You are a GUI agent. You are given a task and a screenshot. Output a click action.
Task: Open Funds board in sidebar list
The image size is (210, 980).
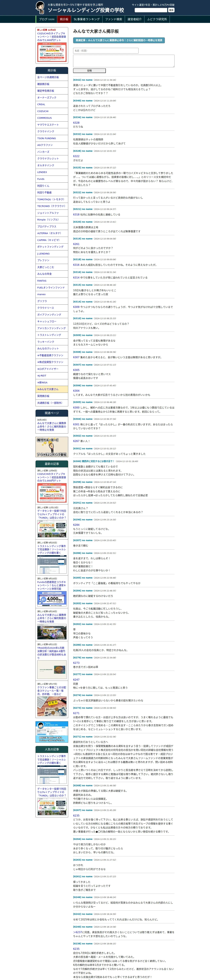click(52, 179)
